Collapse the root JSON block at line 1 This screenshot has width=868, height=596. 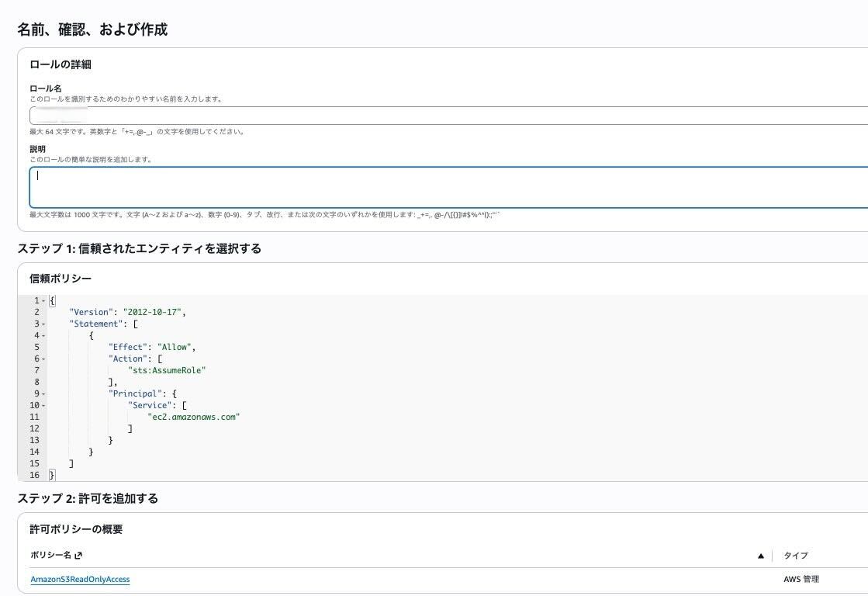(x=43, y=300)
